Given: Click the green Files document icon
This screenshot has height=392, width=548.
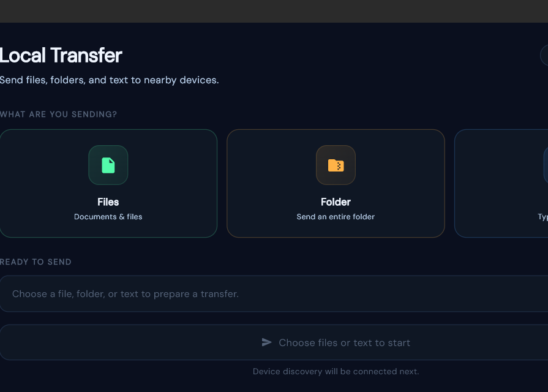Looking at the screenshot, I should pyautogui.click(x=108, y=165).
